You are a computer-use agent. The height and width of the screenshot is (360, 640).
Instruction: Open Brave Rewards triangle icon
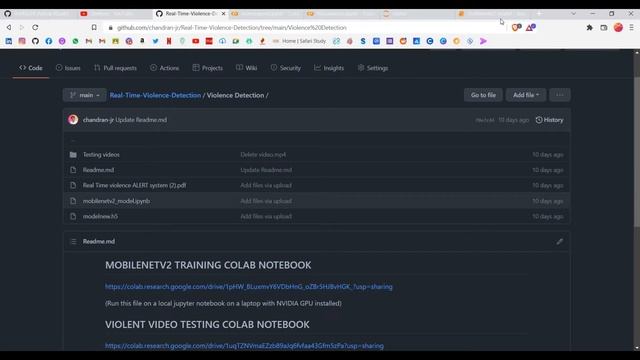pos(530,27)
